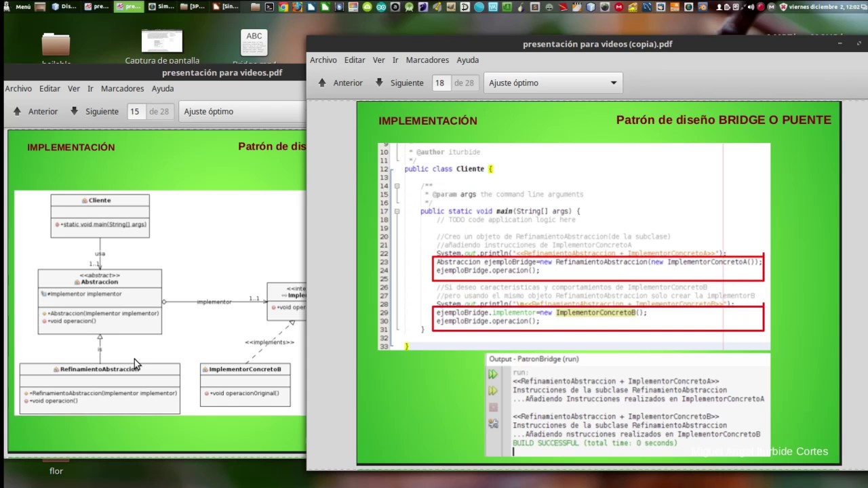Open Editar menu in the copia PDF window
This screenshot has height=488, width=868.
[355, 60]
